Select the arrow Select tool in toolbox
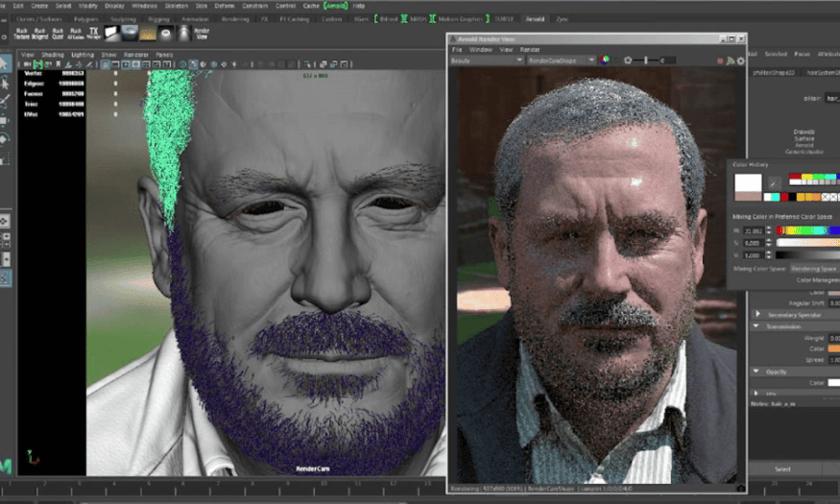The image size is (840, 504). tap(4, 63)
